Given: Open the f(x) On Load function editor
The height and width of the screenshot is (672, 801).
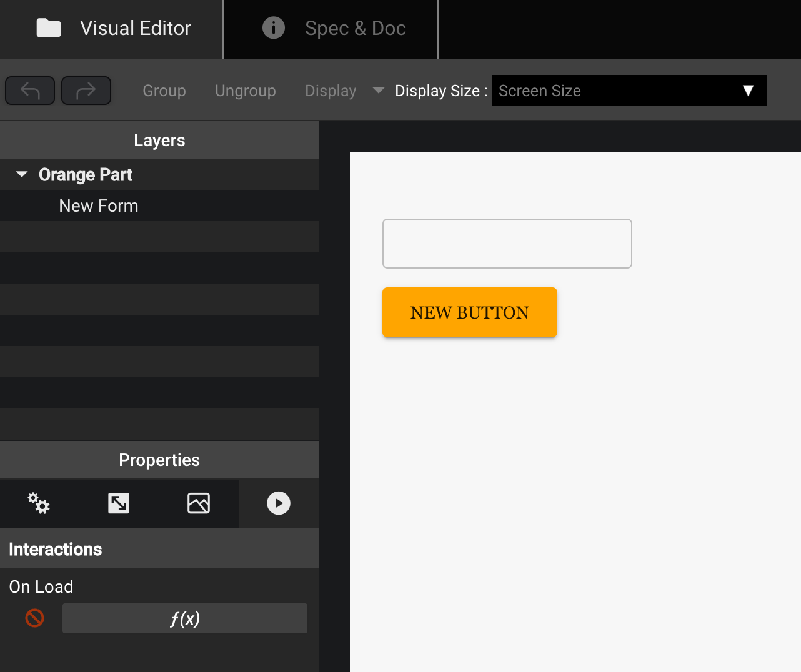Looking at the screenshot, I should (185, 618).
